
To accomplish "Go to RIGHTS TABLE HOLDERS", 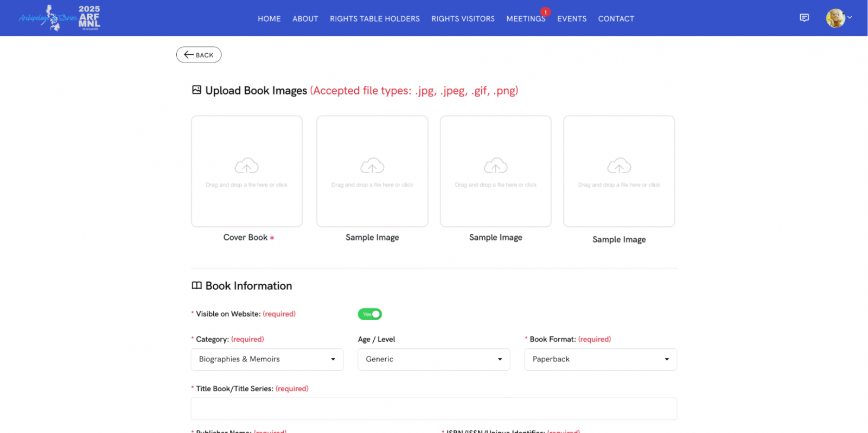I will point(375,18).
